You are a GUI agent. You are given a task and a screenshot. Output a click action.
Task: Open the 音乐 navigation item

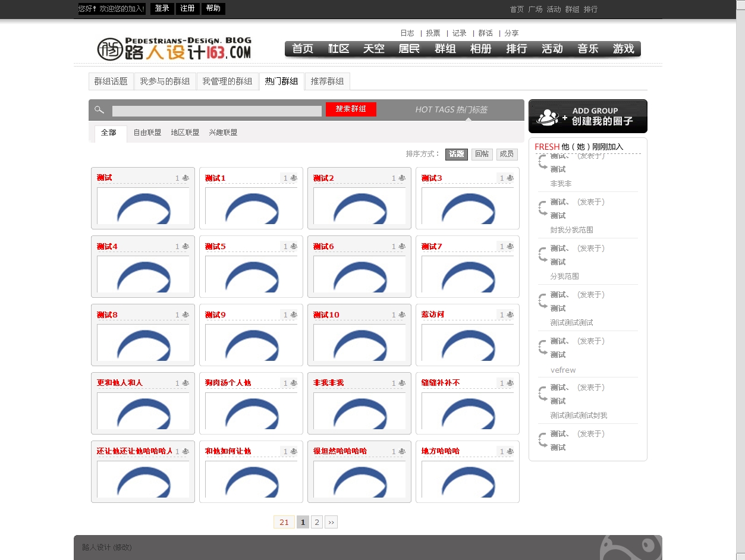588,49
